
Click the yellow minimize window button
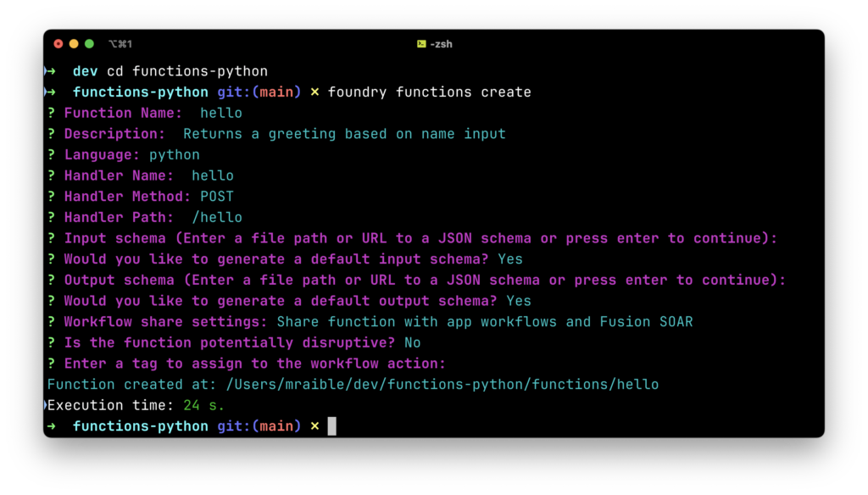pos(74,44)
